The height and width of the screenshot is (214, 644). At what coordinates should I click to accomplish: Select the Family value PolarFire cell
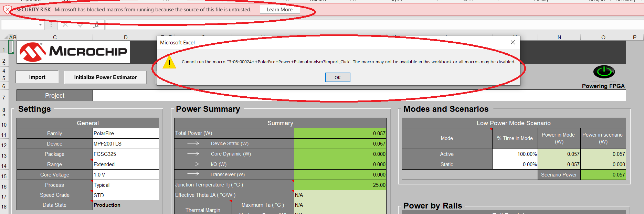(126, 133)
